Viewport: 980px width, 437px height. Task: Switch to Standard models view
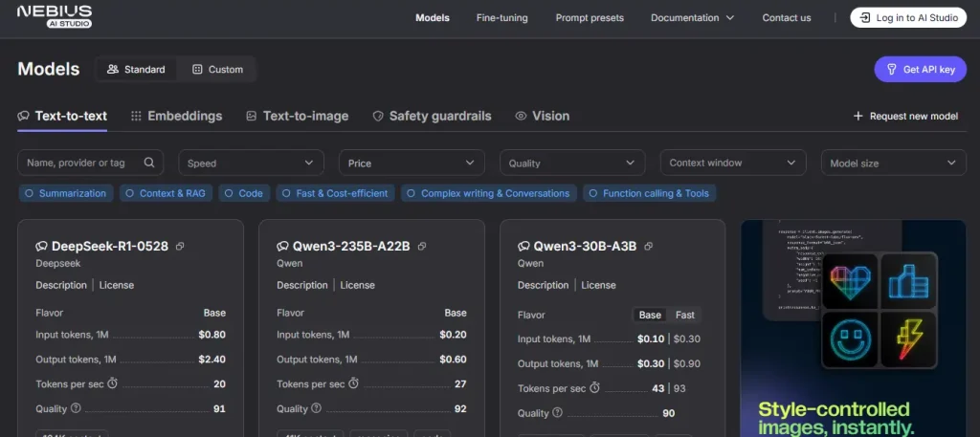pos(136,69)
